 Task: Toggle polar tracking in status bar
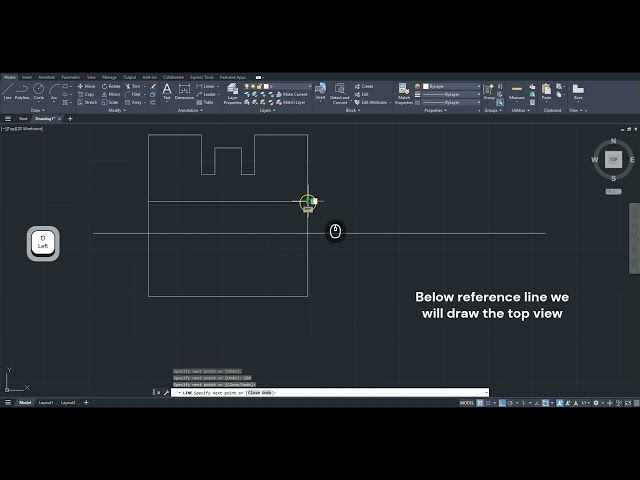pos(510,403)
